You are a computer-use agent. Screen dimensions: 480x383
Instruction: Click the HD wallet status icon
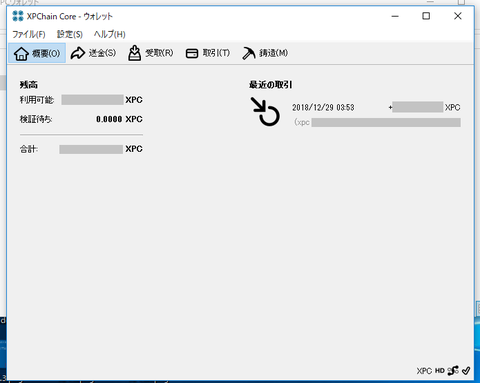pyautogui.click(x=440, y=371)
